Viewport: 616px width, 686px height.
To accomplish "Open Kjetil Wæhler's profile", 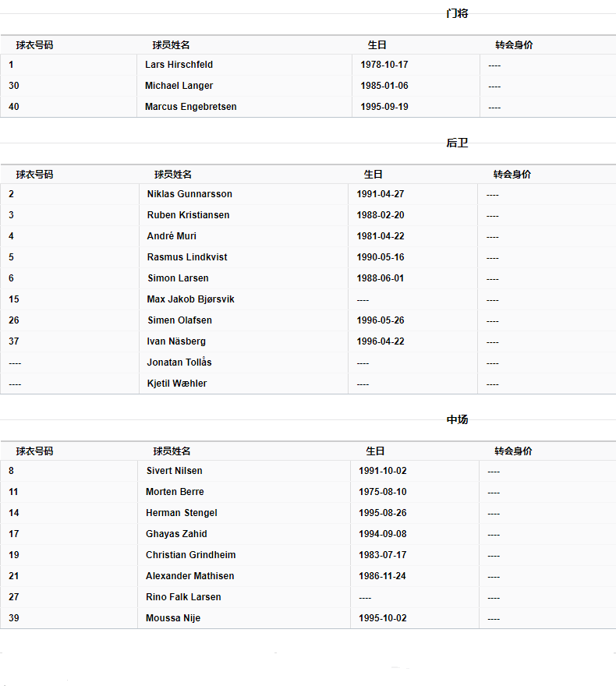I will (177, 384).
